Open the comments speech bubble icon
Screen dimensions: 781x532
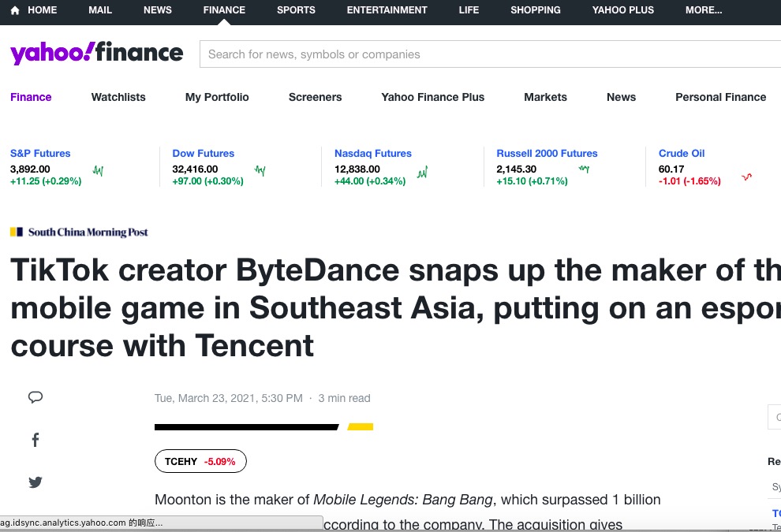(35, 397)
